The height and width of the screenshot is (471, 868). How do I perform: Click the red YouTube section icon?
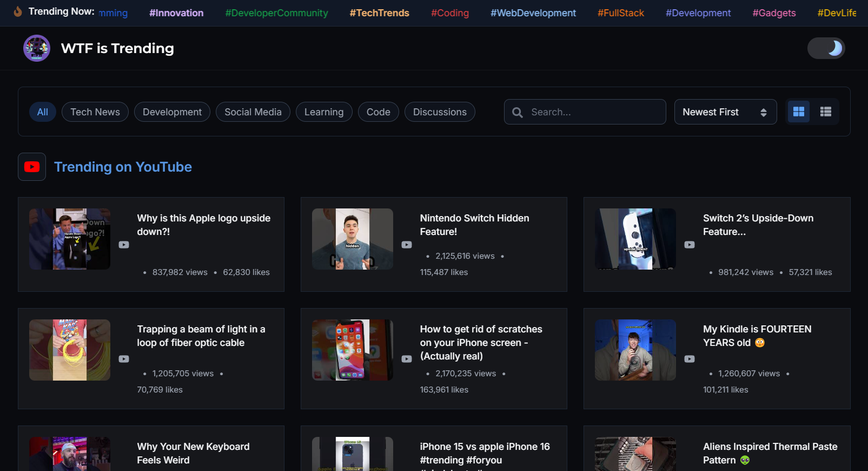point(32,167)
